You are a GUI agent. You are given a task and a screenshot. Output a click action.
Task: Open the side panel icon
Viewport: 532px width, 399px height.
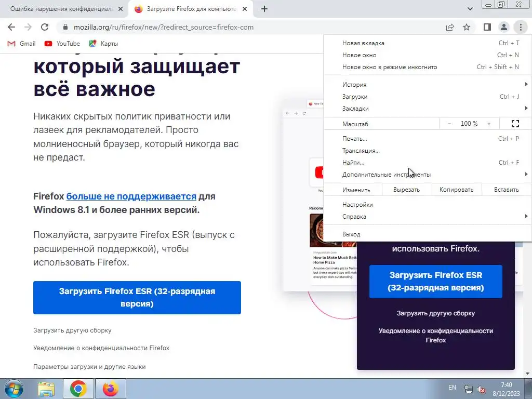coord(487,27)
